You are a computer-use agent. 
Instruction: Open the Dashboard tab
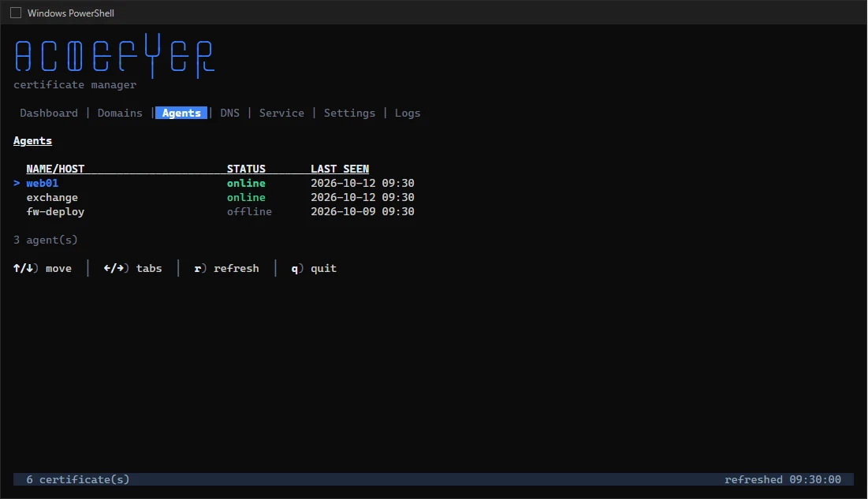tap(49, 113)
